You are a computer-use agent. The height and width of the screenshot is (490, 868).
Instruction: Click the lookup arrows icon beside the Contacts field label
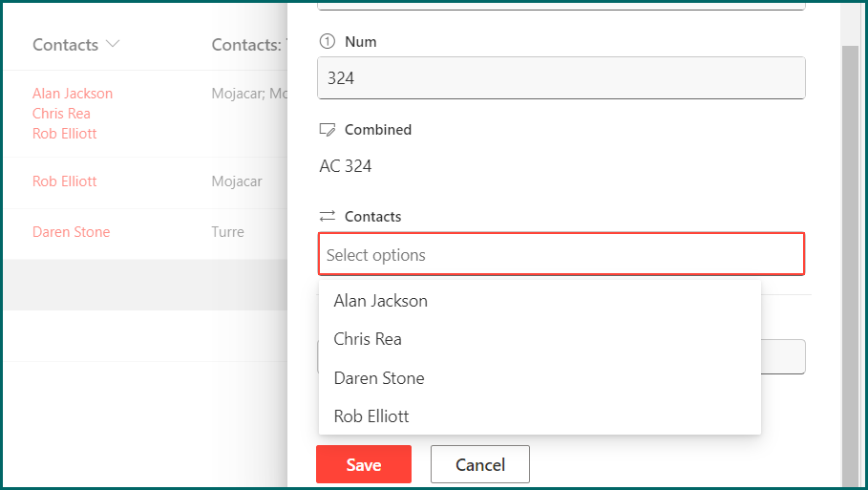point(328,217)
